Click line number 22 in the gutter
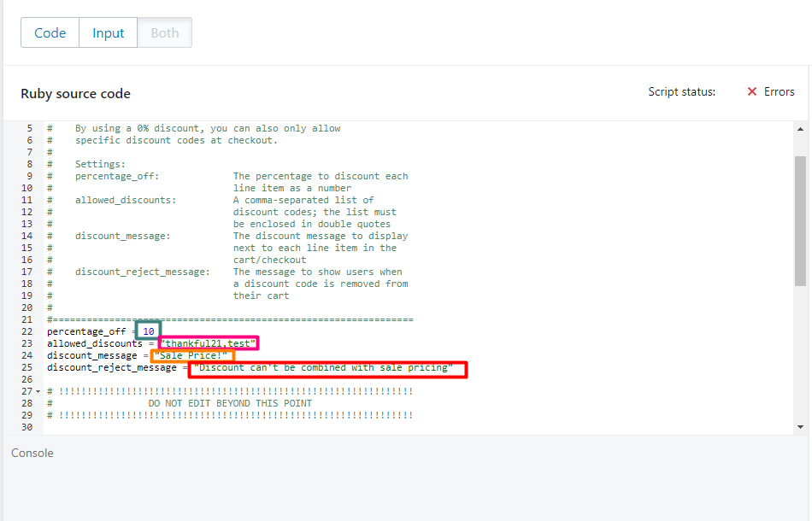Viewport: 812px width, 521px height. click(26, 331)
